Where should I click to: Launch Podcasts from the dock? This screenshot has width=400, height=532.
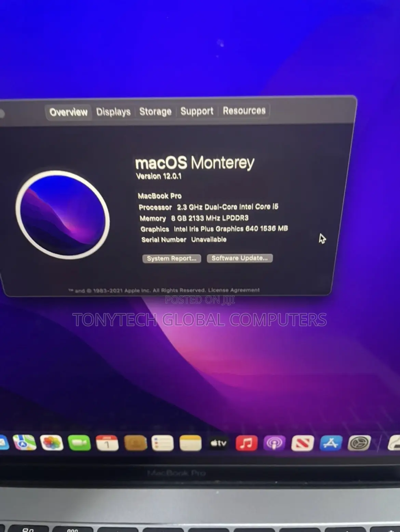pyautogui.click(x=274, y=443)
